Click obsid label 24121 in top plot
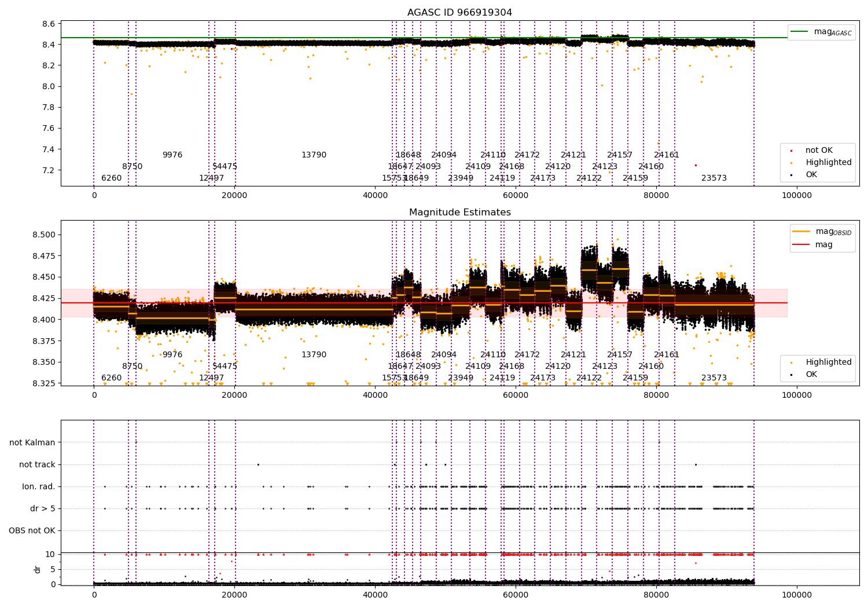Screen dimensions: 868x608 [573, 155]
